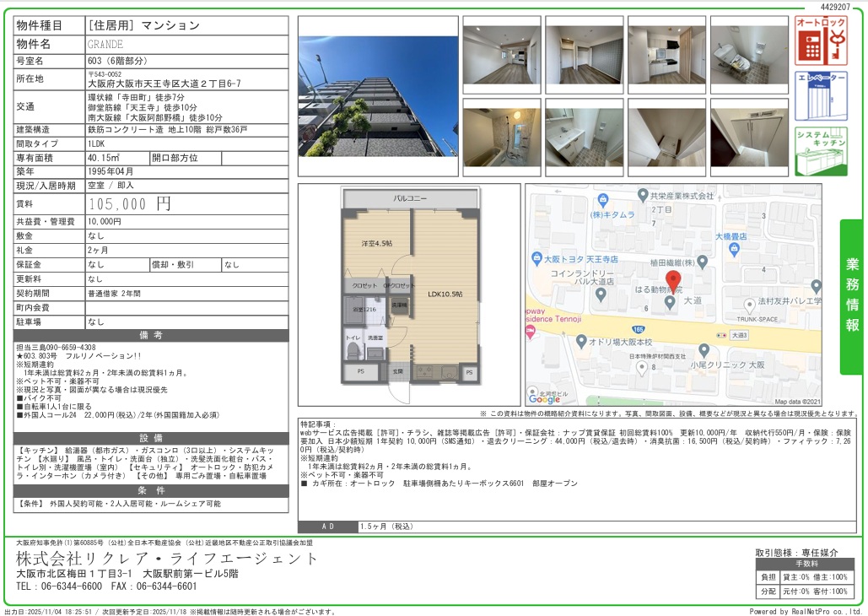
Task: Click the システムキッチン system kitchen icon
Action: (821, 151)
